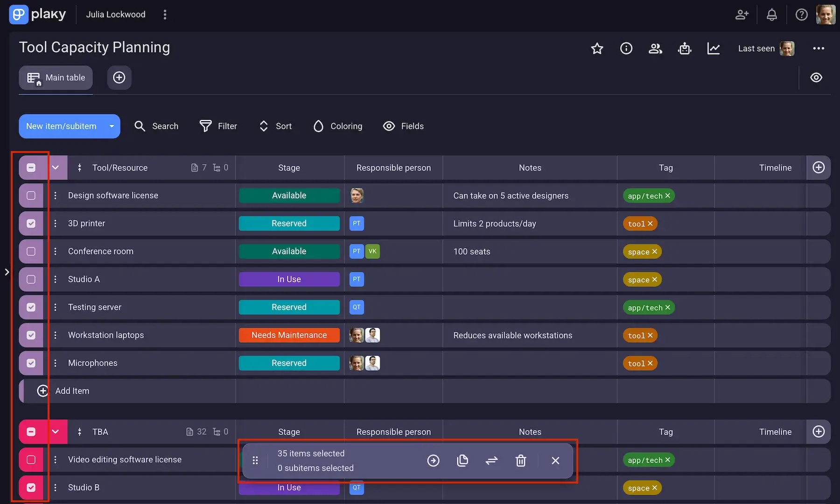840x504 pixels.
Task: Click the Plaky logo
Action: pyautogui.click(x=37, y=14)
